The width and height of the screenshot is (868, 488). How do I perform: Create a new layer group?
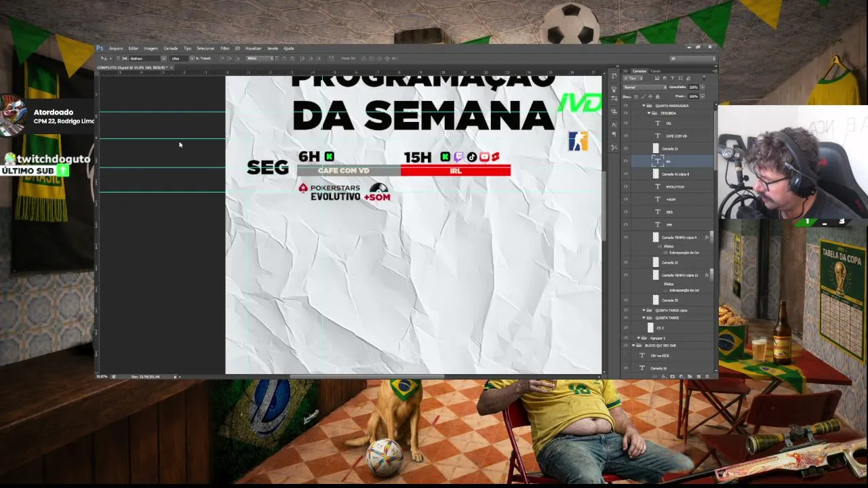pos(690,376)
